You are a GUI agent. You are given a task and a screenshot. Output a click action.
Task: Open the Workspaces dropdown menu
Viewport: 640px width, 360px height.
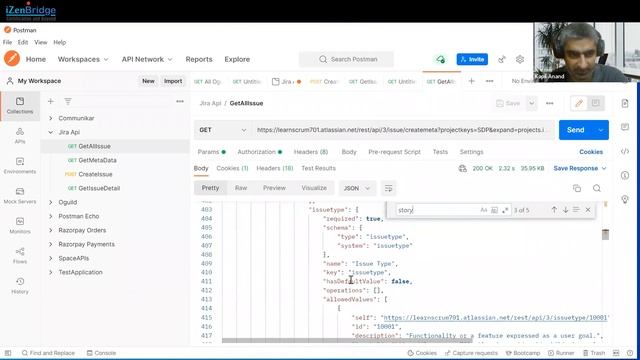(83, 59)
